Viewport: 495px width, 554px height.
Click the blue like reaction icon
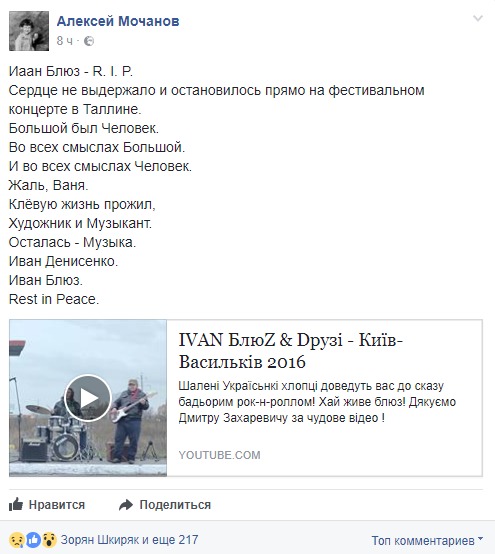(34, 540)
